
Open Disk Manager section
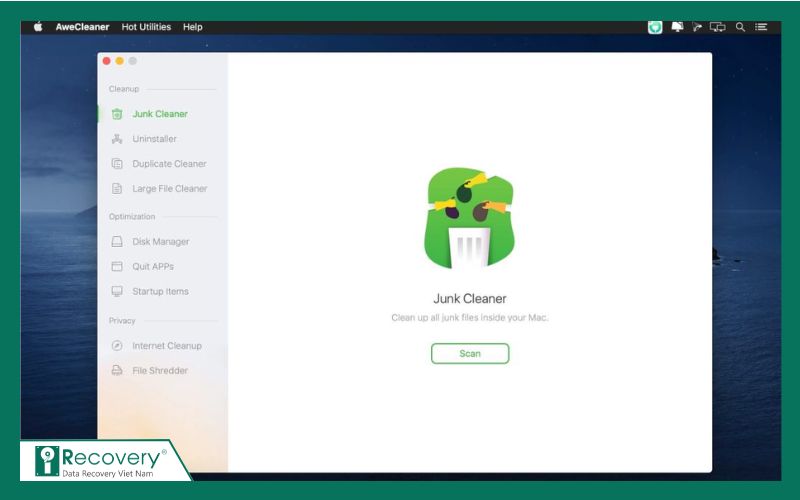(x=163, y=241)
